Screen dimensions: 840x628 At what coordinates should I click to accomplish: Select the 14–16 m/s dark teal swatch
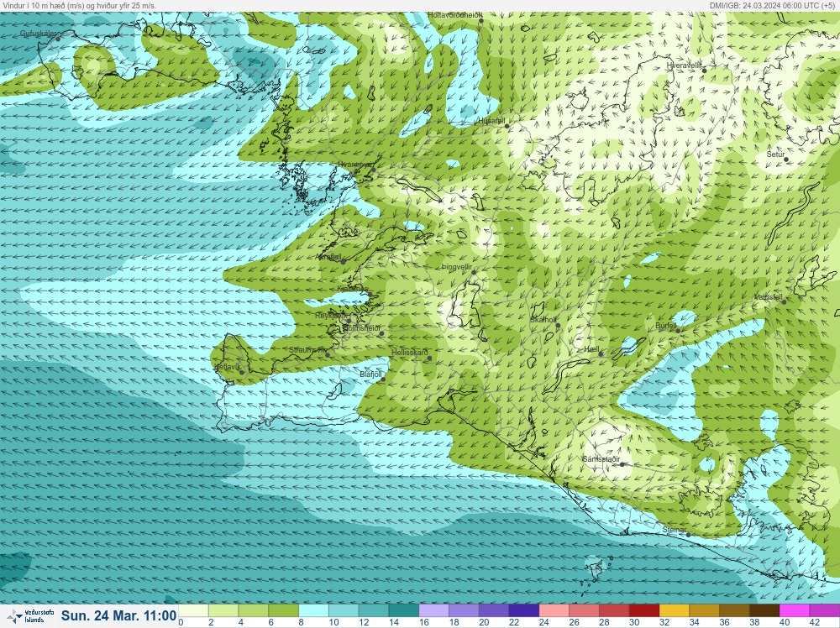coord(404,611)
